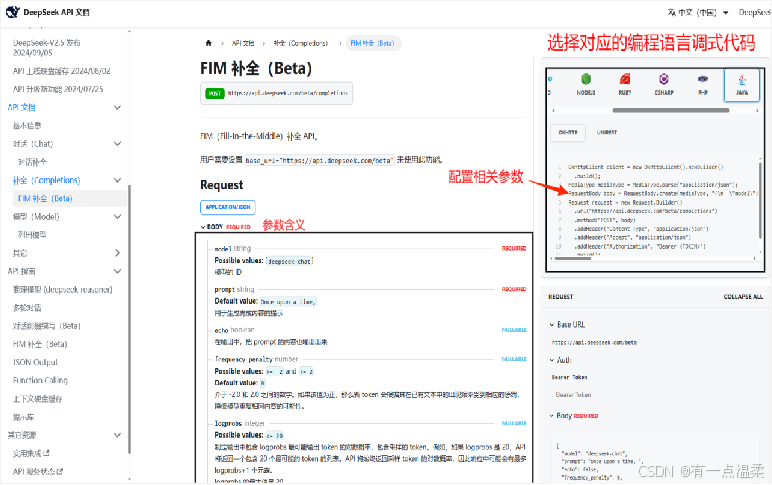Open API 升级新功能 2024/07/25 link
This screenshot has width=772, height=485.
point(58,89)
